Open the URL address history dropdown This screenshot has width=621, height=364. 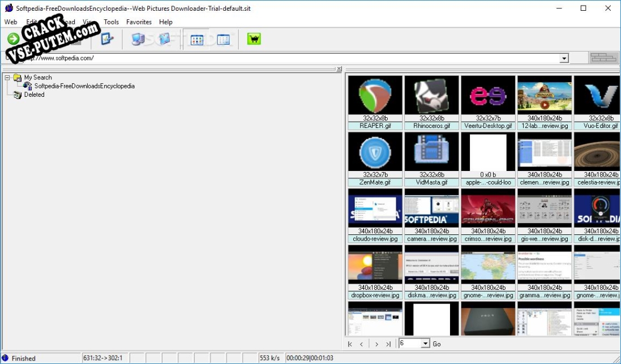coord(564,58)
